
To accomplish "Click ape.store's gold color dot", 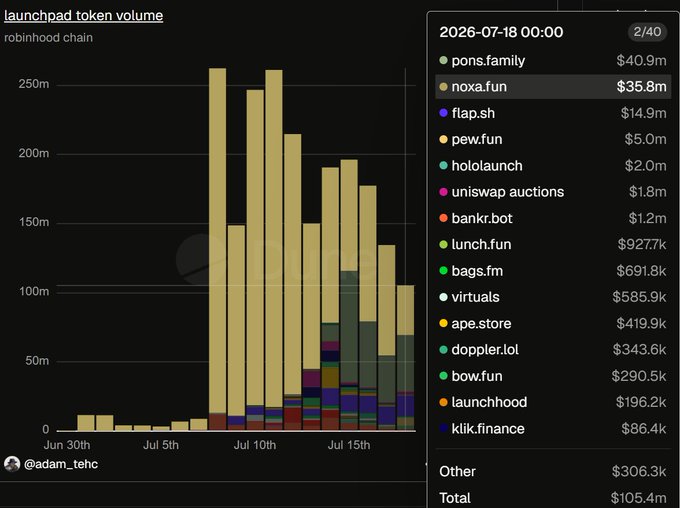I will click(x=443, y=323).
